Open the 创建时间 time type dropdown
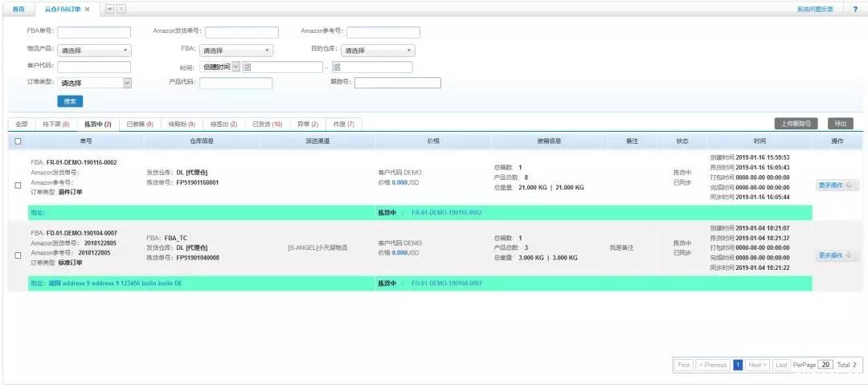 tap(221, 67)
